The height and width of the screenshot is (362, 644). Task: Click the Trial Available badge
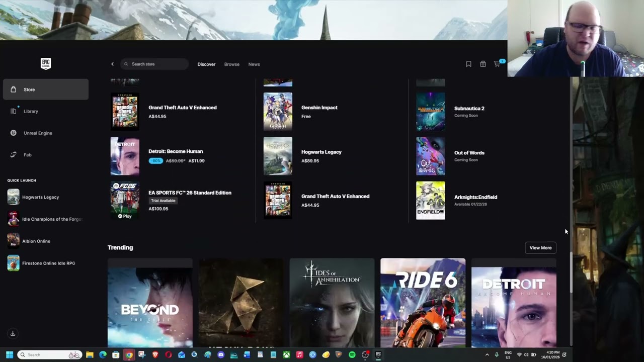click(x=163, y=201)
